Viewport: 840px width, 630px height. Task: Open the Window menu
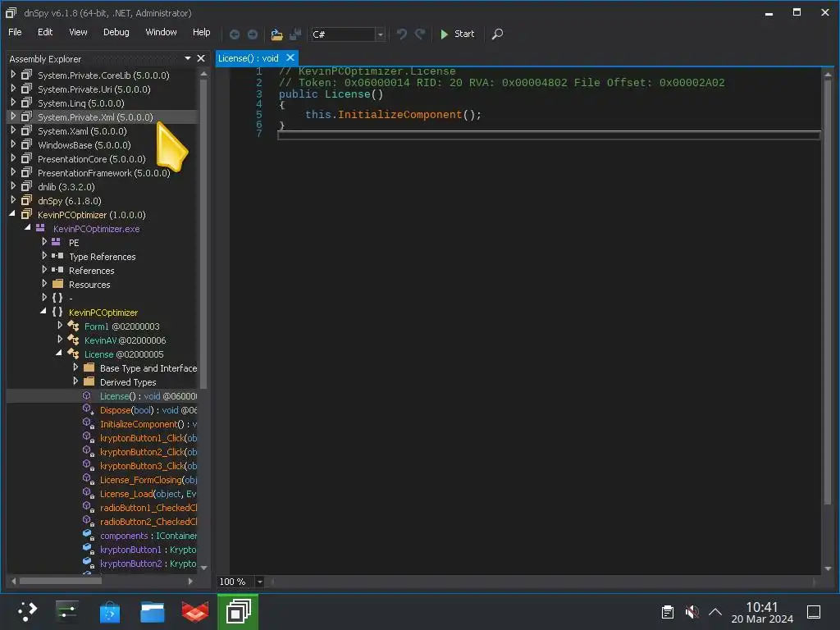(x=162, y=32)
